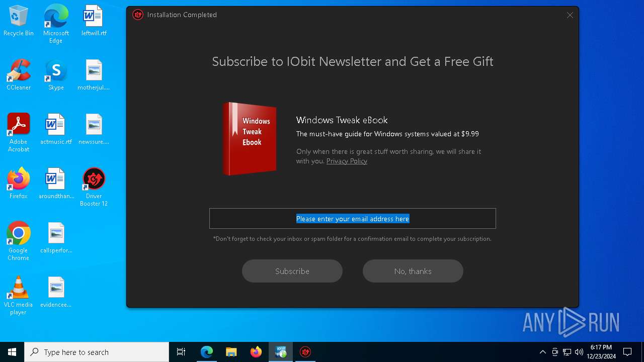Open the Adobe Acrobat desktop shortcut
Viewport: 644px width, 362px height.
[19, 133]
